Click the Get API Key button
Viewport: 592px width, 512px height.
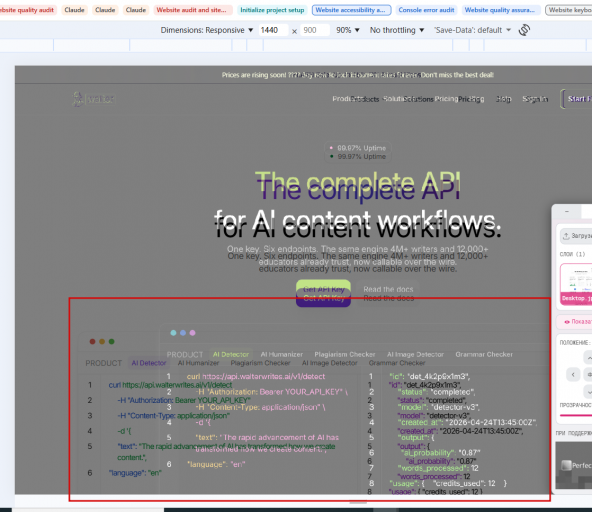[x=324, y=293]
